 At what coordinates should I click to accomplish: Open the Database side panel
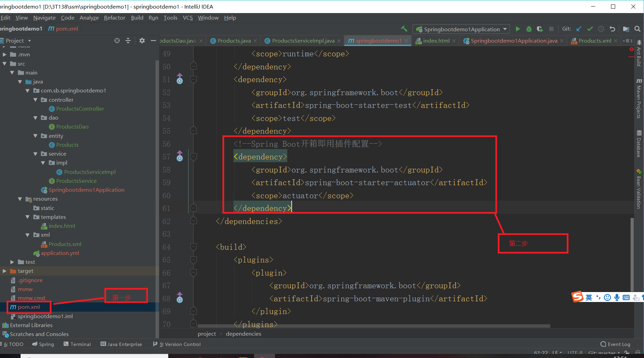tap(639, 143)
